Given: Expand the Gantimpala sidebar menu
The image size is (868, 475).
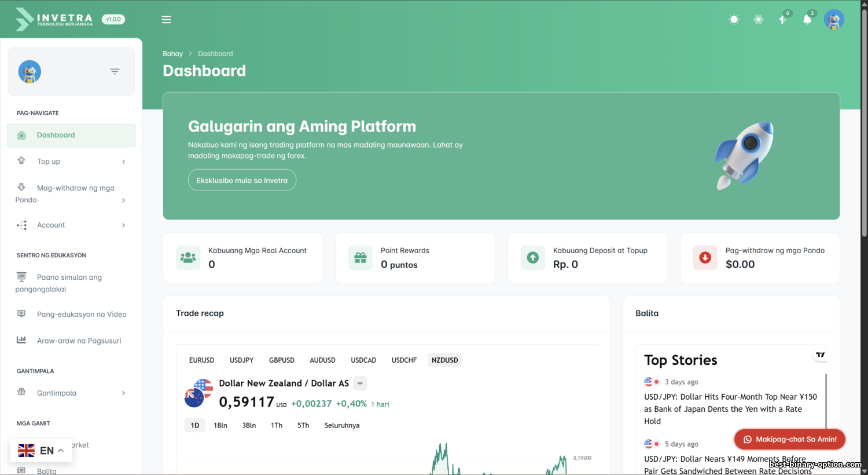Looking at the screenshot, I should pos(71,393).
